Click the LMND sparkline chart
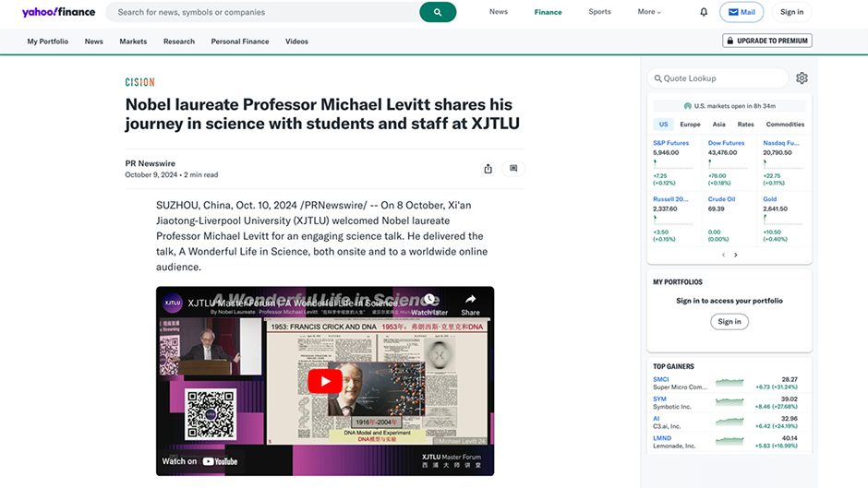868x488 pixels. click(729, 441)
